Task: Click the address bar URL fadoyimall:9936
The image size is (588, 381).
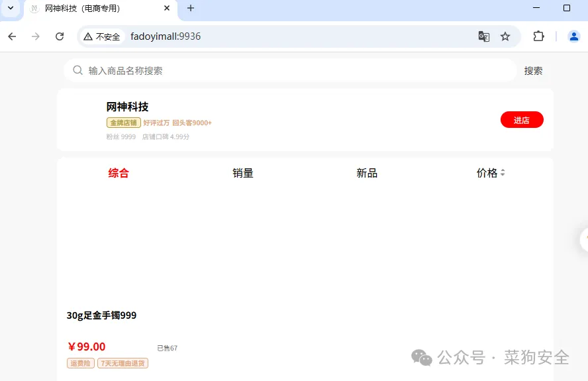Action: (x=166, y=36)
